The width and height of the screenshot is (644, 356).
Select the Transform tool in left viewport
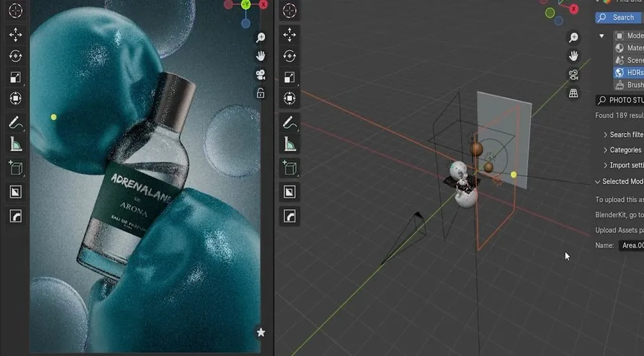click(x=15, y=98)
